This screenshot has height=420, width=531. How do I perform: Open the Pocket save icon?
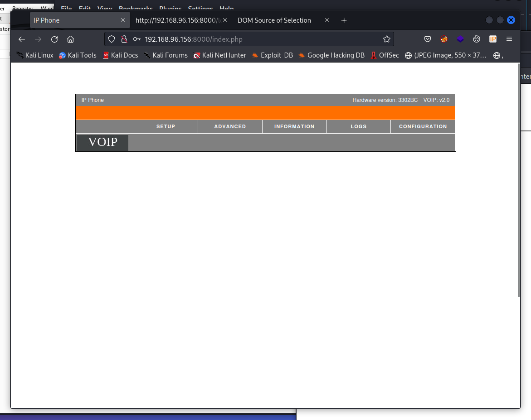tap(427, 39)
